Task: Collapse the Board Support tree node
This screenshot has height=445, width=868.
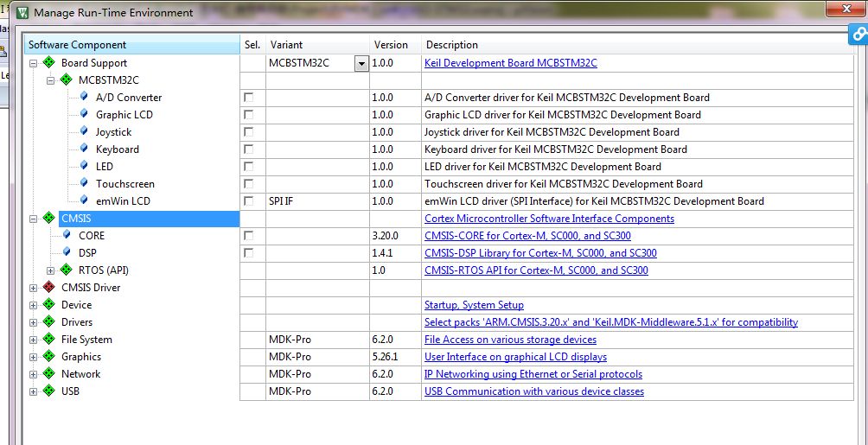Action: point(33,63)
